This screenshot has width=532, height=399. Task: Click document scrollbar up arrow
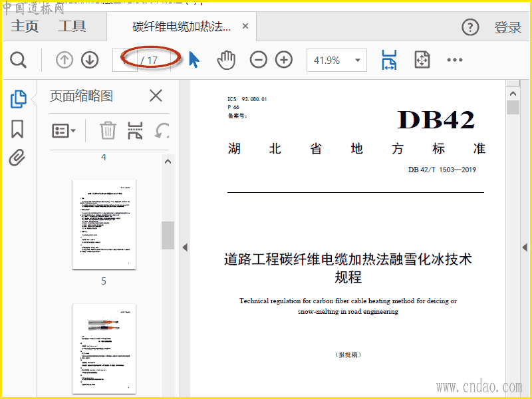pyautogui.click(x=513, y=94)
